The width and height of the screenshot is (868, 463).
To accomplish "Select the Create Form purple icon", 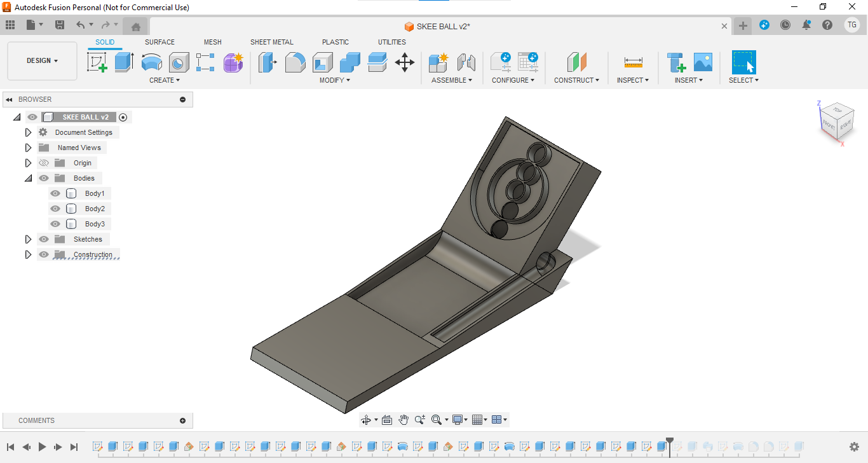I will [x=233, y=62].
